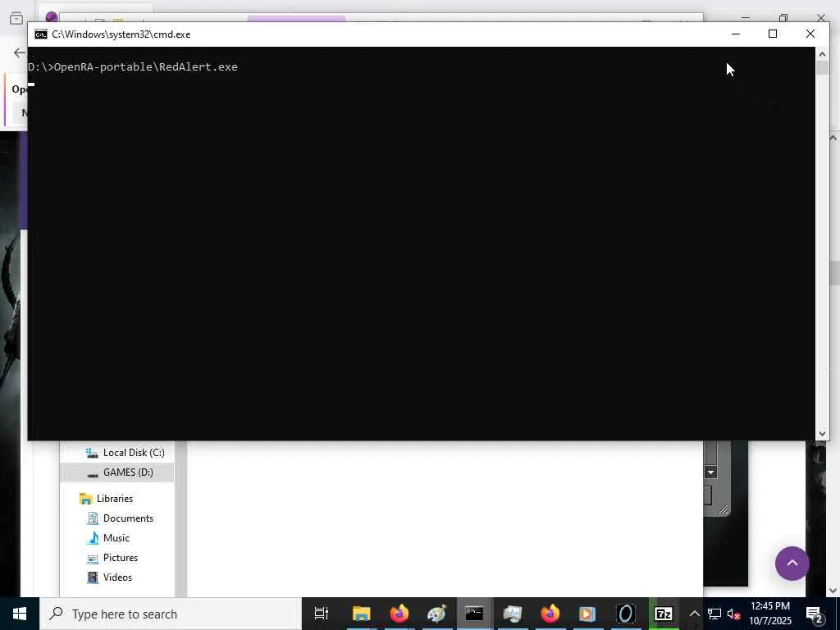This screenshot has height=630, width=840.
Task: Open Videos library in Explorer sidebar
Action: (117, 577)
